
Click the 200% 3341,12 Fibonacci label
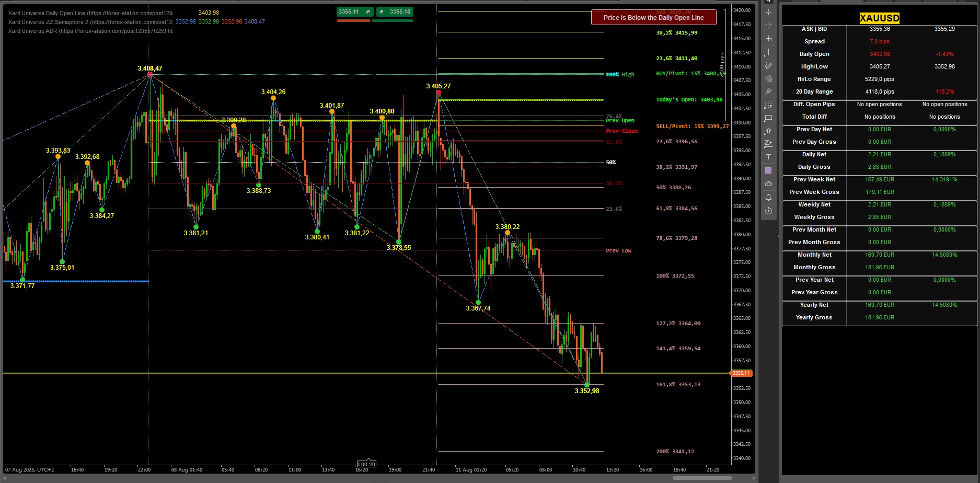675,451
